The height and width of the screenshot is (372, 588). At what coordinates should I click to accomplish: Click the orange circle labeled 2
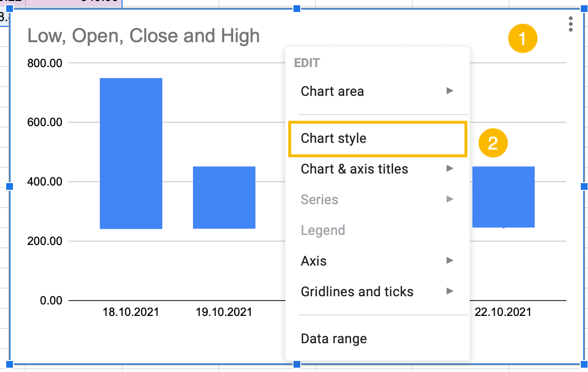click(x=493, y=142)
